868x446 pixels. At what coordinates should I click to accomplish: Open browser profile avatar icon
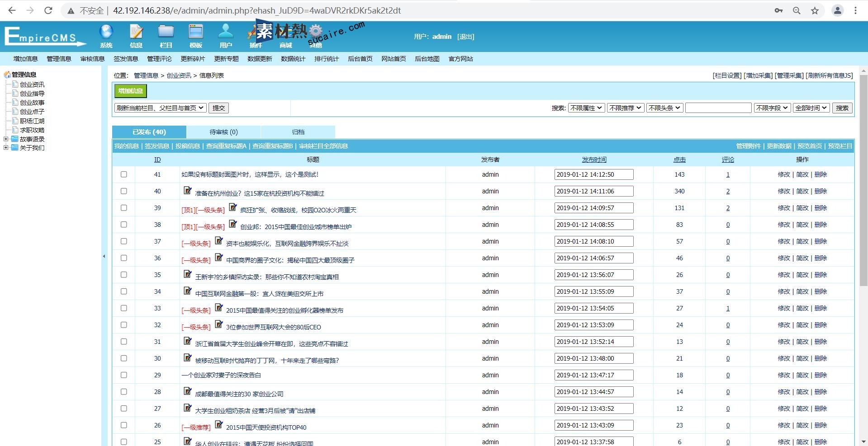[x=837, y=10]
